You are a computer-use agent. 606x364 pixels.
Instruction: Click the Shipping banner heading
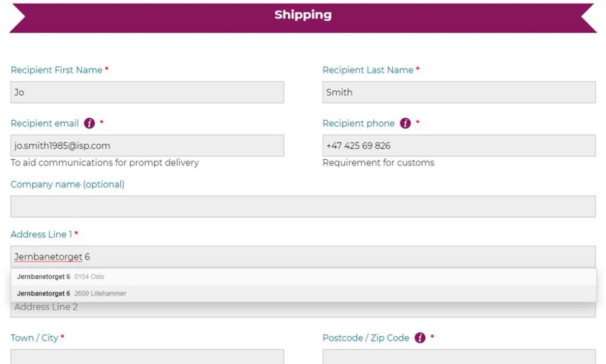point(303,15)
